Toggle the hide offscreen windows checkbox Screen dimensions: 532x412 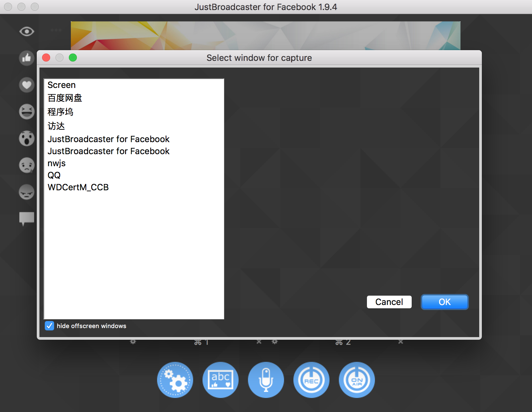(49, 326)
